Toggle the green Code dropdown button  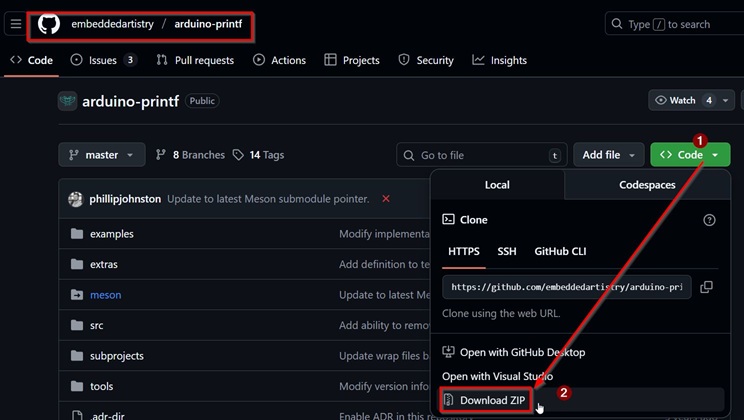tap(690, 155)
